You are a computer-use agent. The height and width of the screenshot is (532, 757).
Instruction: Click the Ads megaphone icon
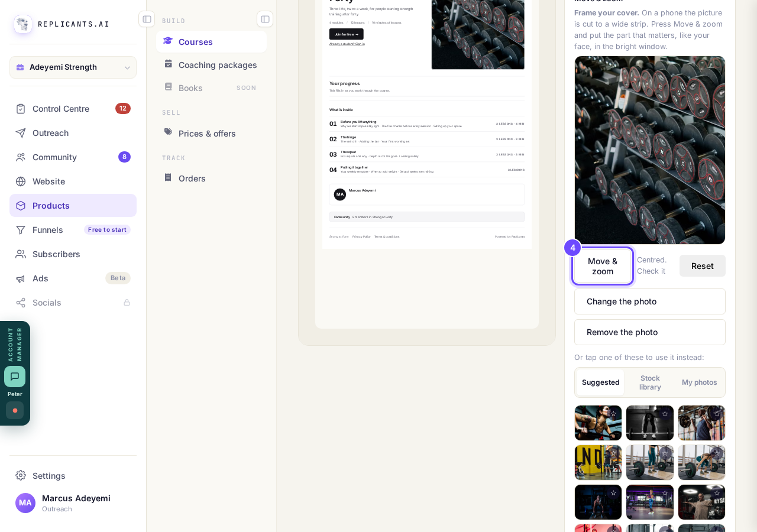[x=21, y=278]
